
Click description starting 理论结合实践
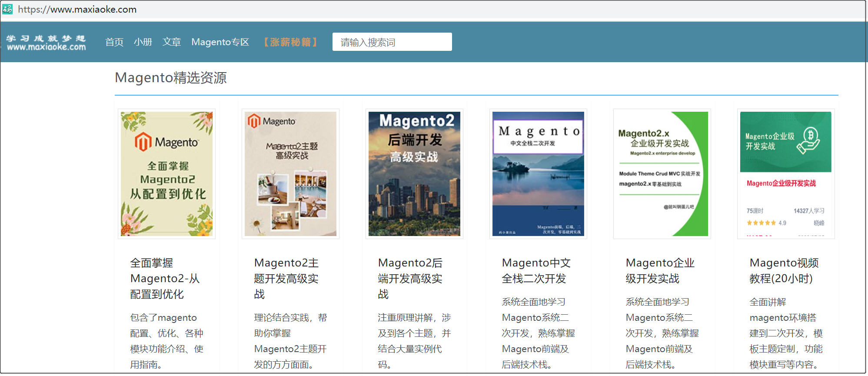pyautogui.click(x=291, y=341)
